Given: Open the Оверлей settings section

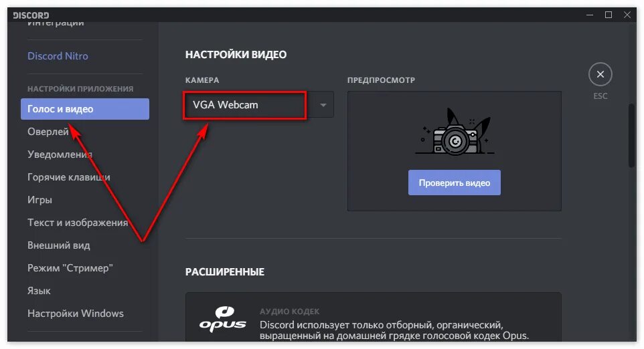Looking at the screenshot, I should 48,132.
